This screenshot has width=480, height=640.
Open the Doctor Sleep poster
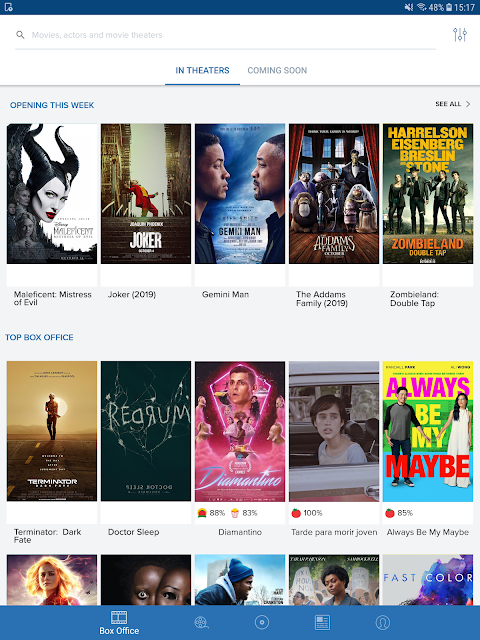(x=146, y=431)
